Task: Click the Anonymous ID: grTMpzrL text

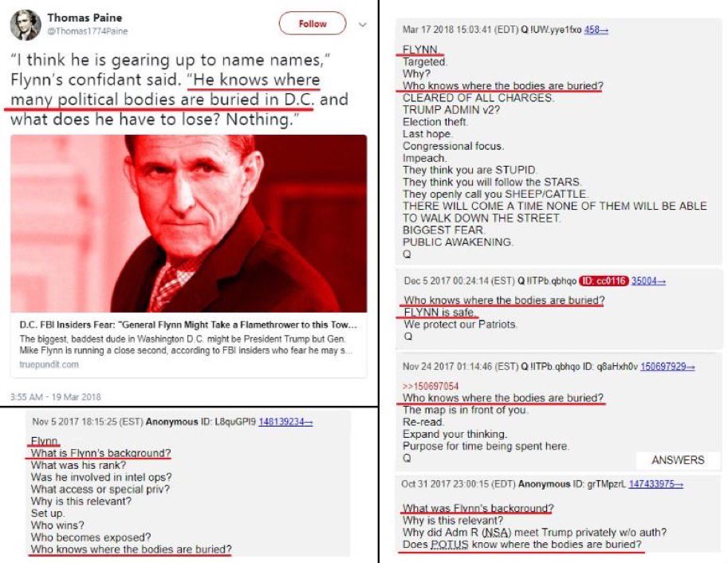Action: (572, 484)
